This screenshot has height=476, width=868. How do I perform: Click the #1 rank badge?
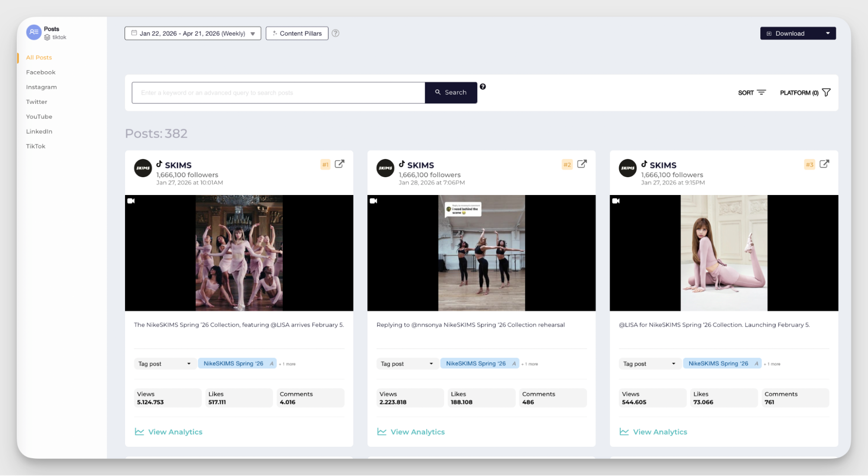click(325, 165)
